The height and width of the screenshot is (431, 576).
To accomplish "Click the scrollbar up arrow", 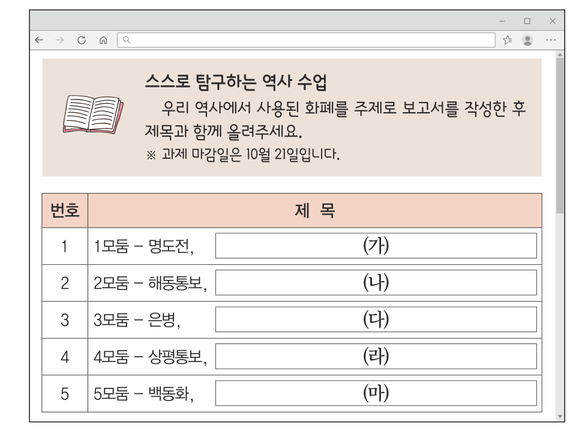I will click(x=560, y=54).
